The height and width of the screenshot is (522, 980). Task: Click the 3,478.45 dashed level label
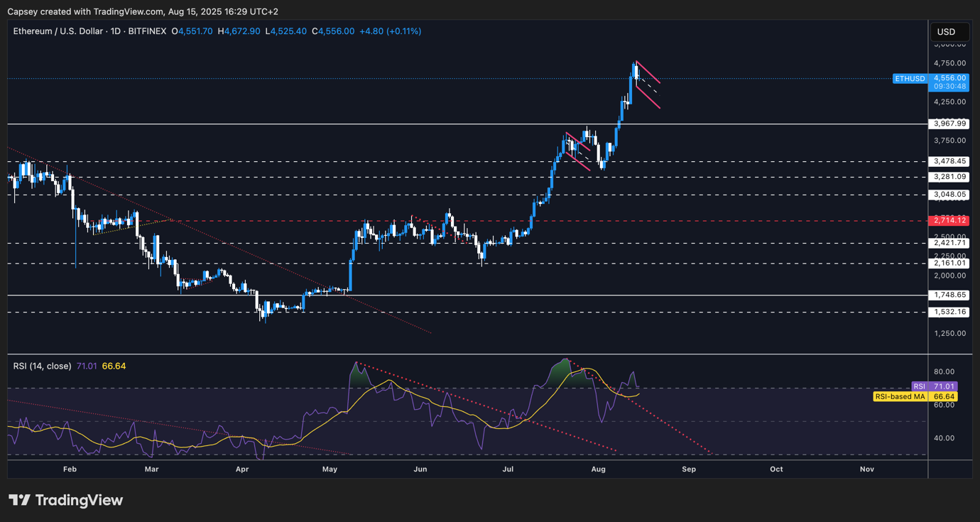(x=949, y=162)
